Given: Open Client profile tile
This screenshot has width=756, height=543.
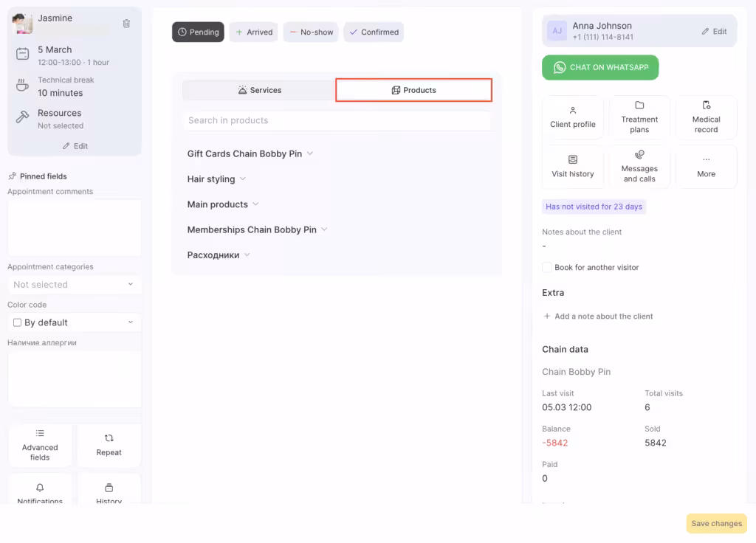Looking at the screenshot, I should coord(573,117).
